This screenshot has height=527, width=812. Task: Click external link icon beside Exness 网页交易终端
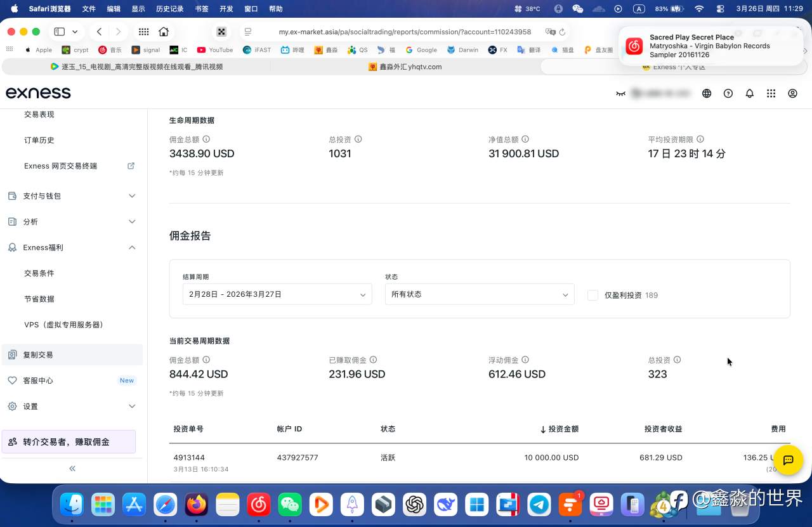point(131,166)
